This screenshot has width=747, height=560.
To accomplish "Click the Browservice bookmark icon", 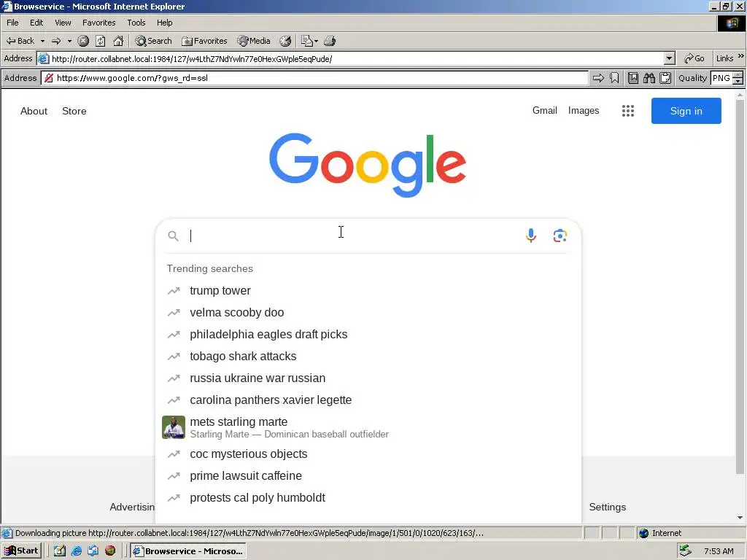I will tap(614, 78).
